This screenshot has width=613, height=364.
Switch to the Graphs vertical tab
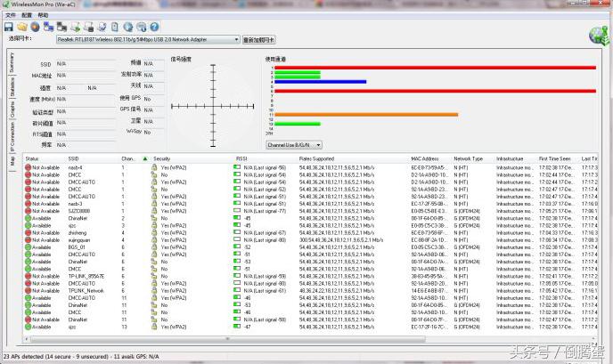point(12,109)
